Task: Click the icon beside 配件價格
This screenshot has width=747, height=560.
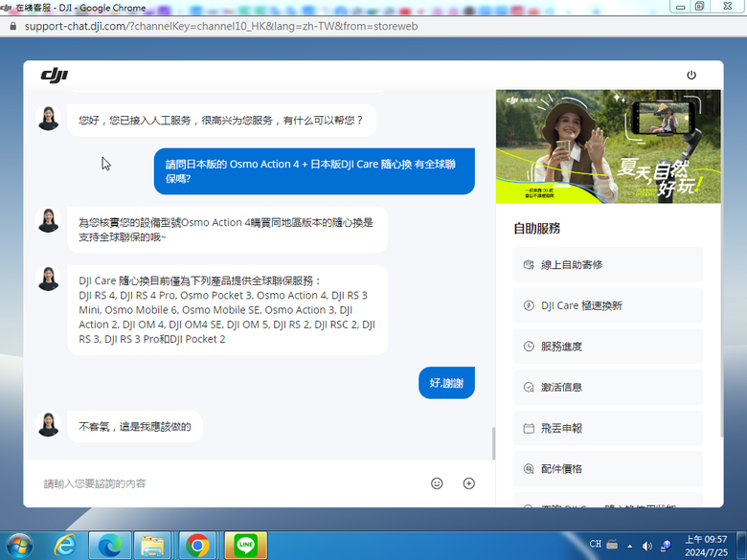Action: click(x=529, y=469)
